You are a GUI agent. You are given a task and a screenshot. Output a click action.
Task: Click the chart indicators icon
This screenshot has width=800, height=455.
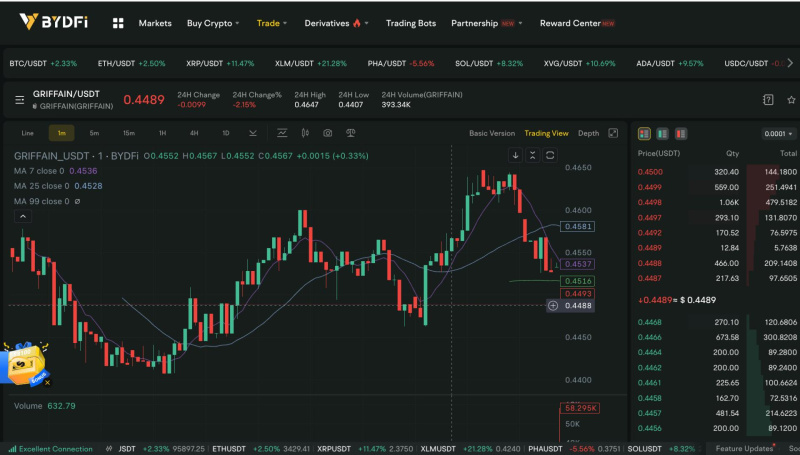point(282,132)
